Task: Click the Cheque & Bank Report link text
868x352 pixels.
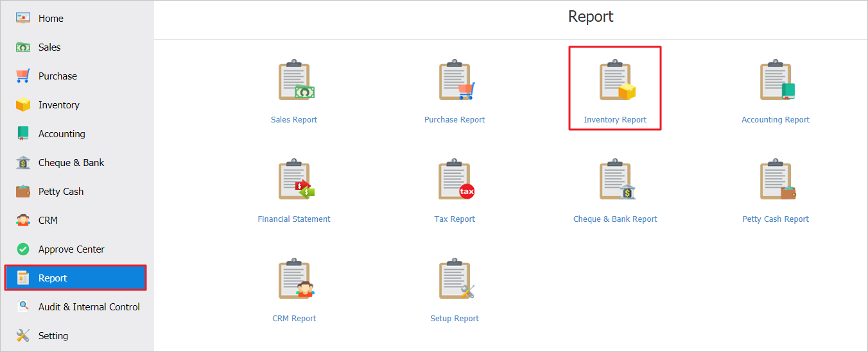Action: [x=615, y=219]
